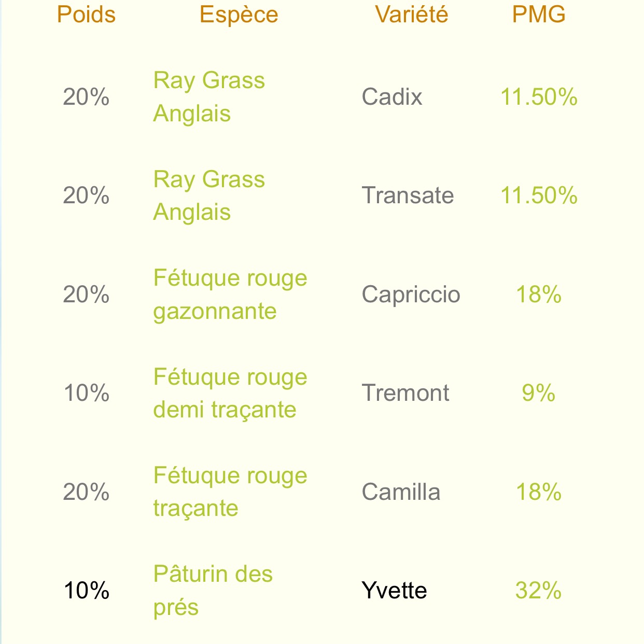Follow the Fétuque rouge demi traçante link
The image size is (644, 644).
click(x=230, y=393)
